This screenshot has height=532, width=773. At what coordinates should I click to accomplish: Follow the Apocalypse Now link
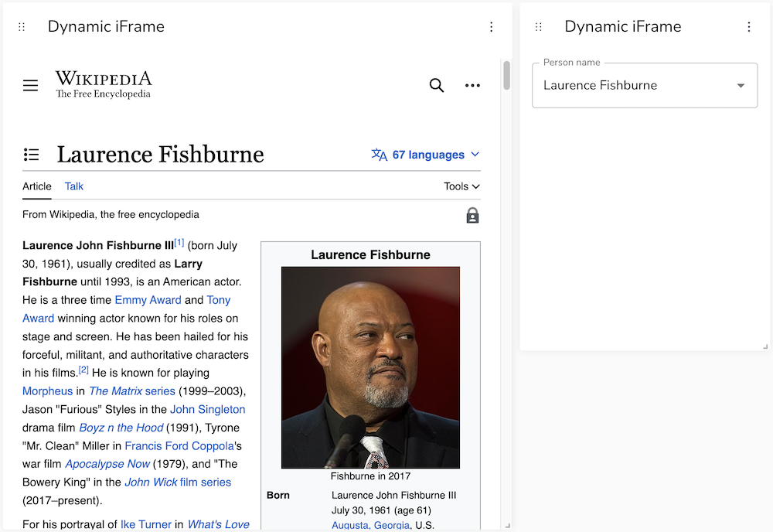107,464
